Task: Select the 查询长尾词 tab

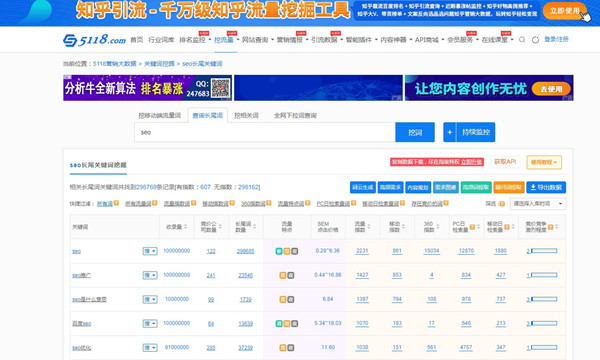Action: pyautogui.click(x=207, y=116)
